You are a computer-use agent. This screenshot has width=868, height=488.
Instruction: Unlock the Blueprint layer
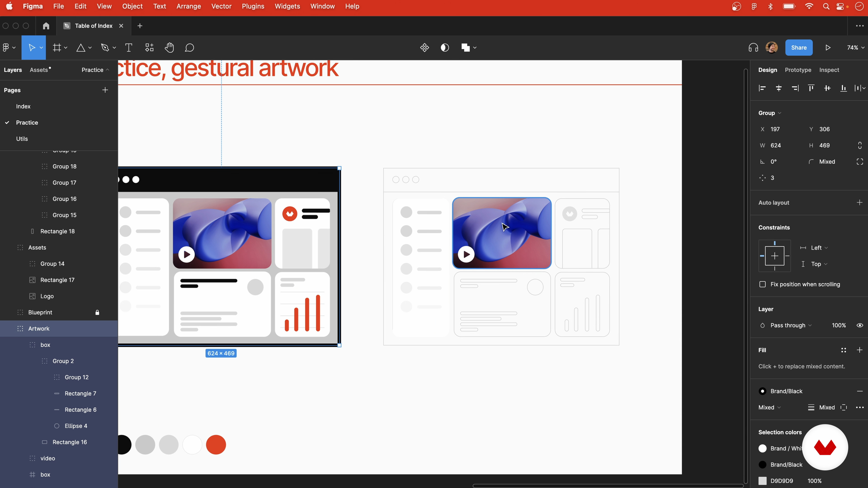click(97, 312)
